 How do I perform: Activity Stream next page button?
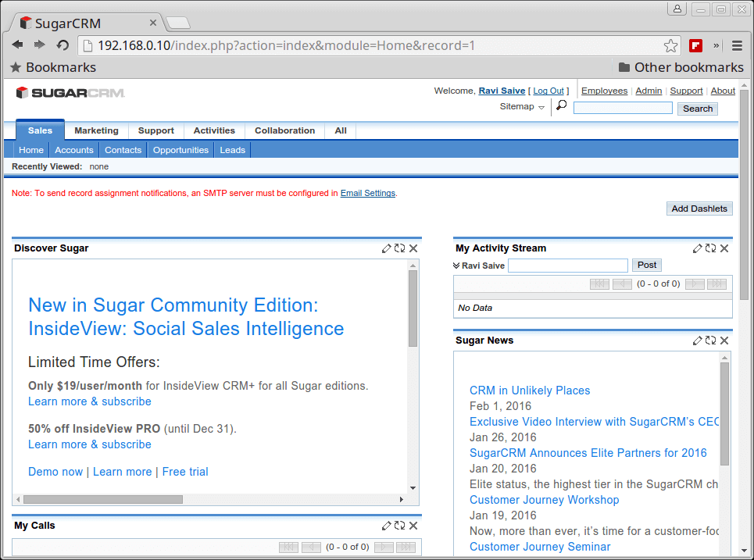click(695, 284)
